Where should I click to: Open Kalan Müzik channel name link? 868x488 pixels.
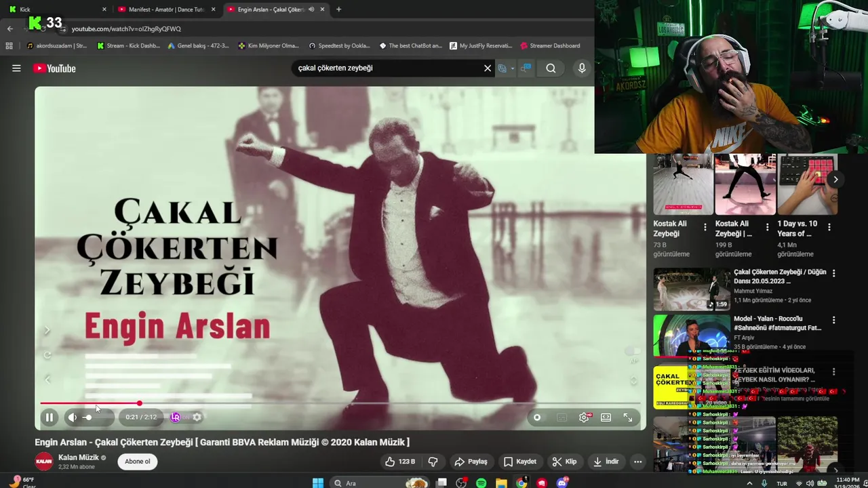(79, 457)
